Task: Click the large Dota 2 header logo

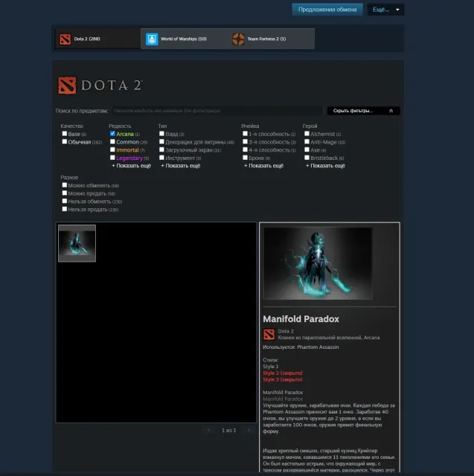Action: 100,86
